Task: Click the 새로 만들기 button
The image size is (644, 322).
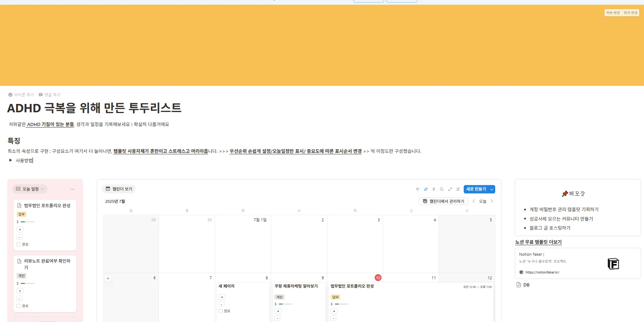Action: 476,189
